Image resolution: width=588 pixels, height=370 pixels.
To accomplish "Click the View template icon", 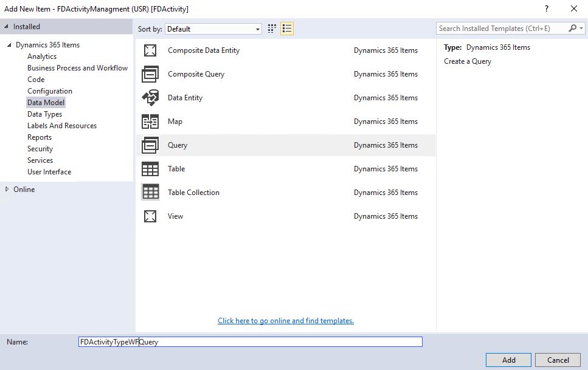I will click(x=150, y=216).
